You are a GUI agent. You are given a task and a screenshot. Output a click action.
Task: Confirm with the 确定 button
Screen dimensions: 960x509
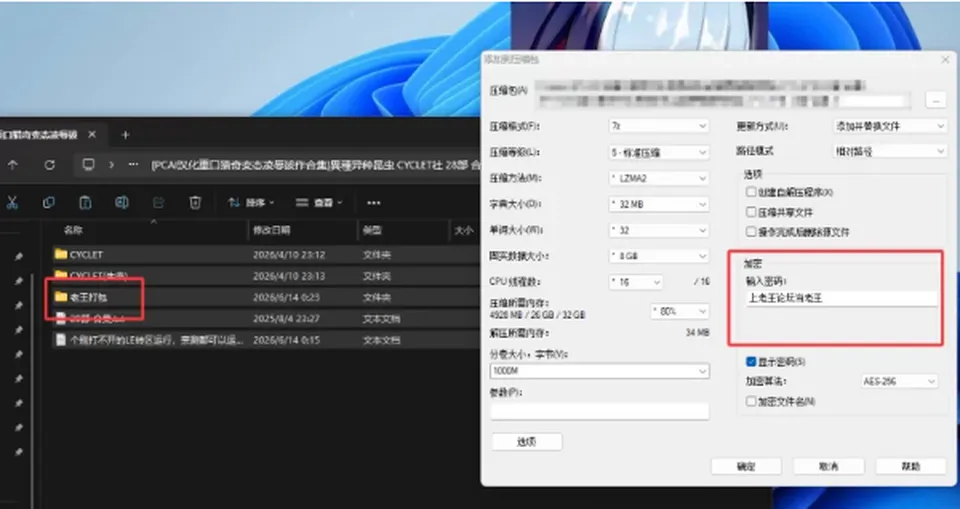pos(746,466)
